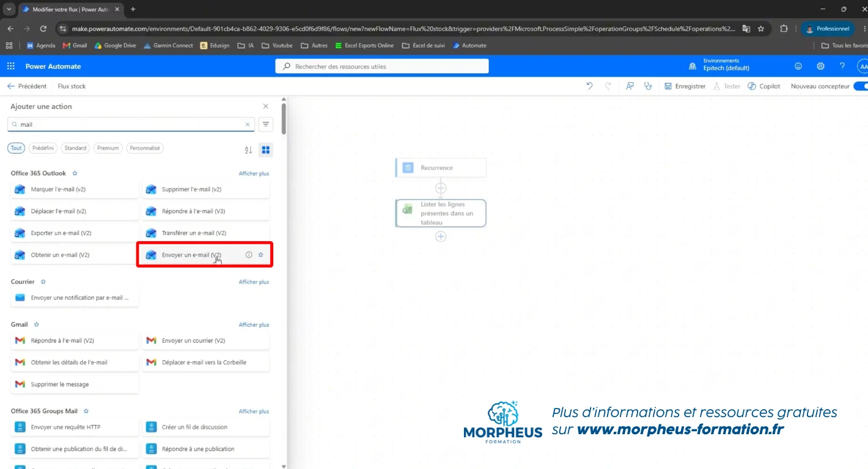Open the browser tab search dropdown arrow
The image size is (868, 469).
pyautogui.click(x=9, y=9)
